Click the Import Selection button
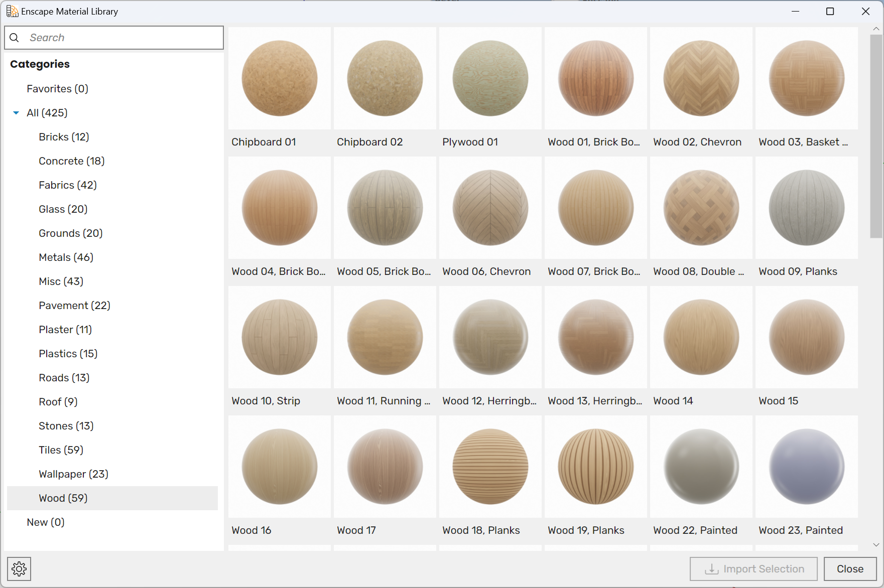Viewport: 884px width, 588px height. (x=753, y=568)
